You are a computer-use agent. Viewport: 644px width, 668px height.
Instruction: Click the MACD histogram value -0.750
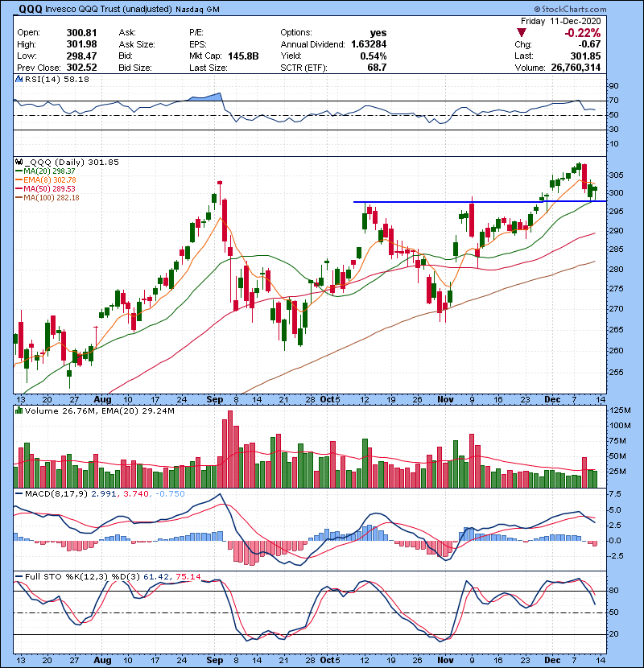[170, 493]
